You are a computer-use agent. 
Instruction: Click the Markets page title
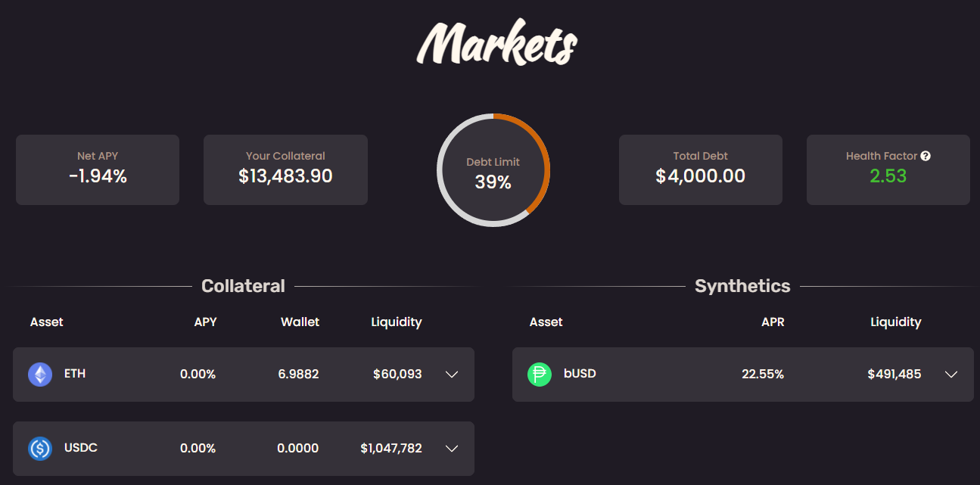(496, 44)
